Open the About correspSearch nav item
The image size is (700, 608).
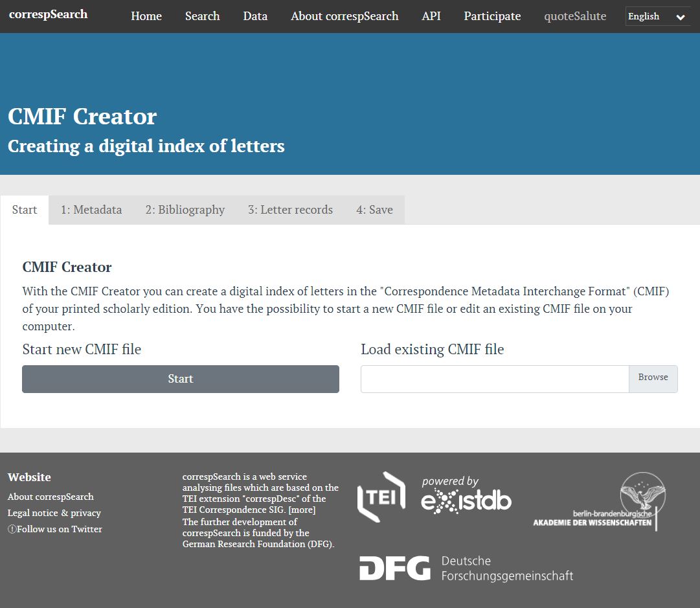[x=344, y=16]
